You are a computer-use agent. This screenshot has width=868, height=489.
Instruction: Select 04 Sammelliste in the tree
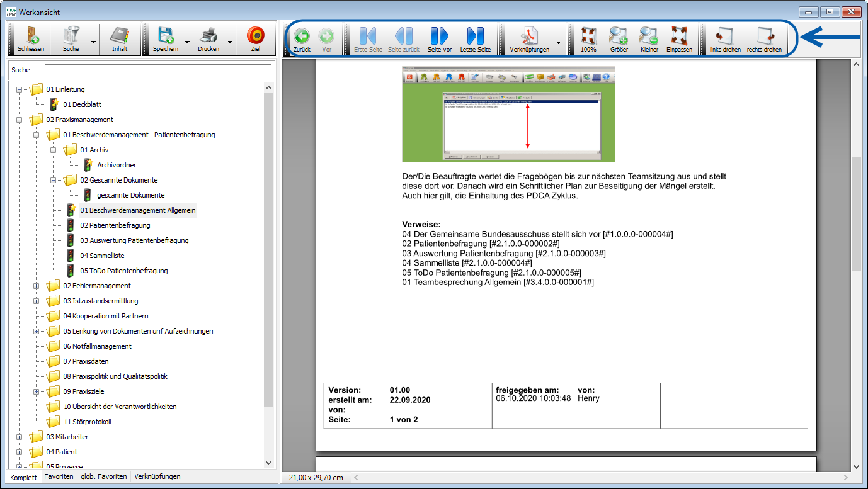click(x=102, y=256)
